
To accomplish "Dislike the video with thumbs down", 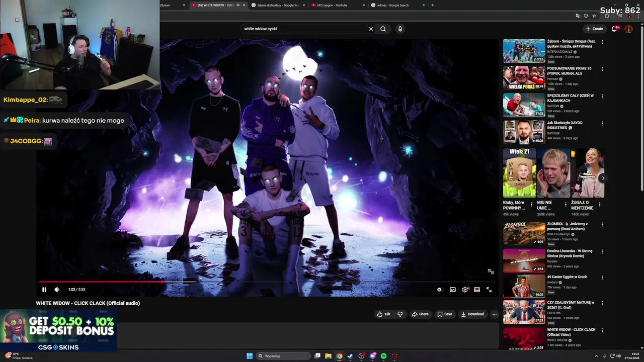I will coord(400,314).
